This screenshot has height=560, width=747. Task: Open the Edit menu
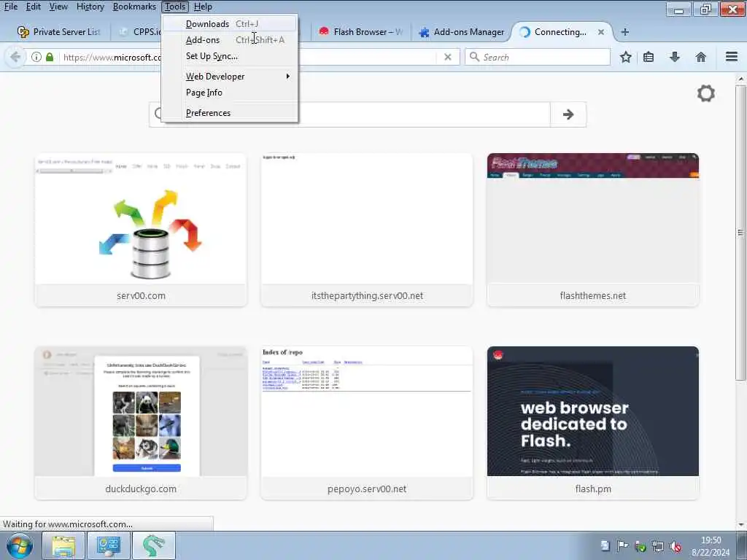point(33,7)
